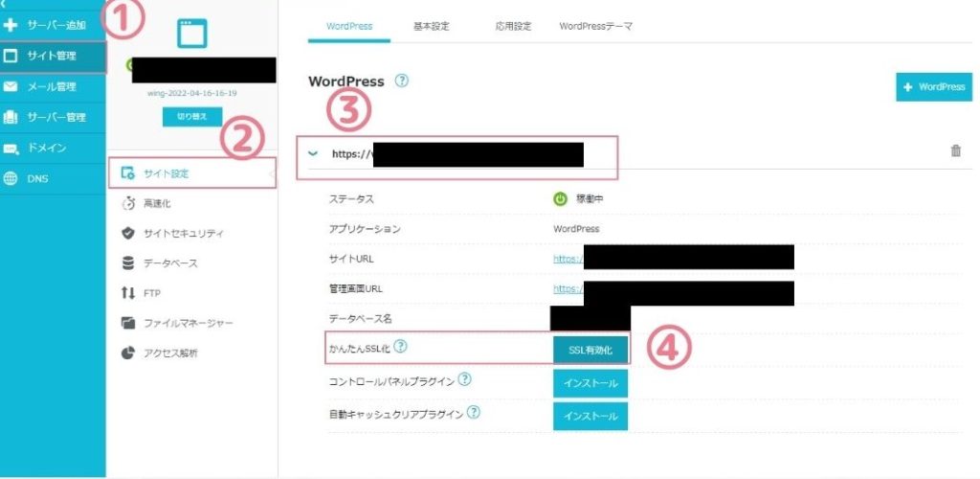Click the trash delete icon for the site

point(955,151)
